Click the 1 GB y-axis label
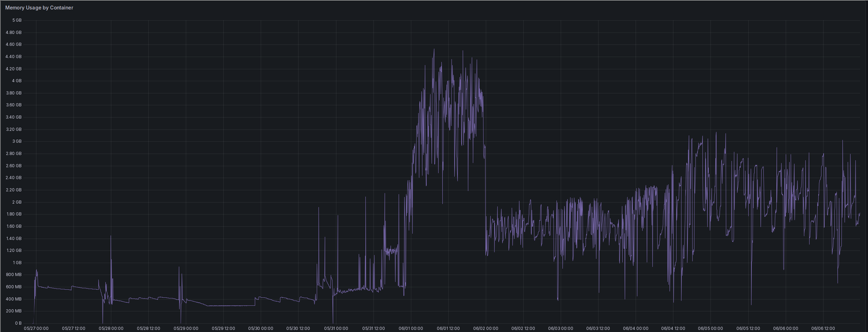Viewport: 868px width, 332px height. 17,263
